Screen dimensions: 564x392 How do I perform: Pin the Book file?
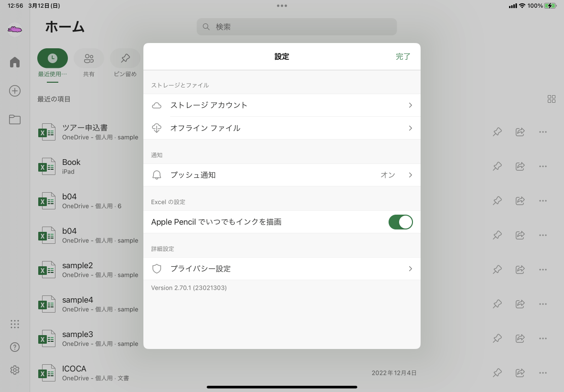(x=498, y=166)
